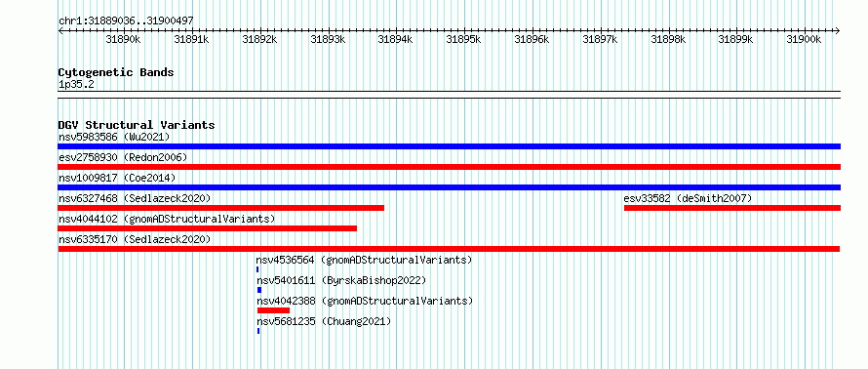Viewport: 868px width, 369px height.
Task: Click the nsv5983586 (Wu2021) variant label
Action: tap(114, 137)
